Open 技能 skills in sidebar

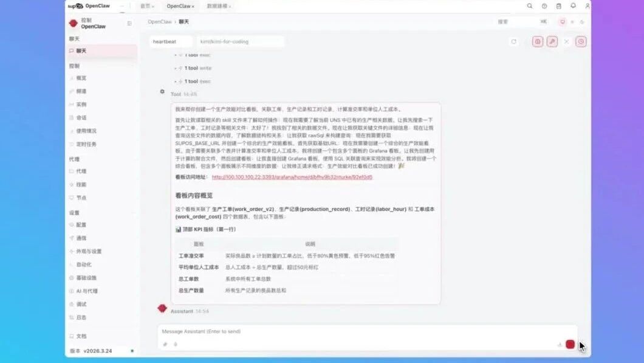101,185
